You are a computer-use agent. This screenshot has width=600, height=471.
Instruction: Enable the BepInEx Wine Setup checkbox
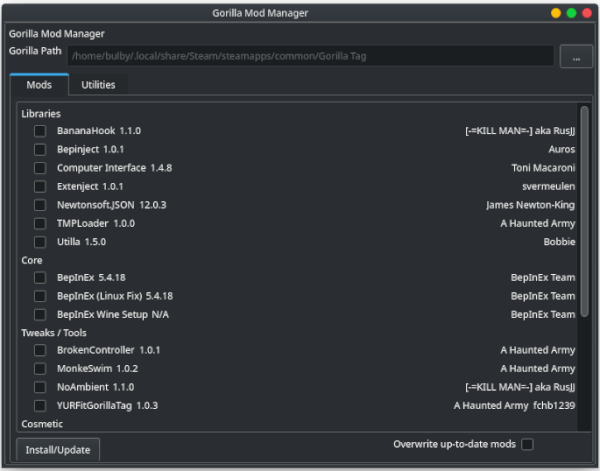tap(40, 314)
